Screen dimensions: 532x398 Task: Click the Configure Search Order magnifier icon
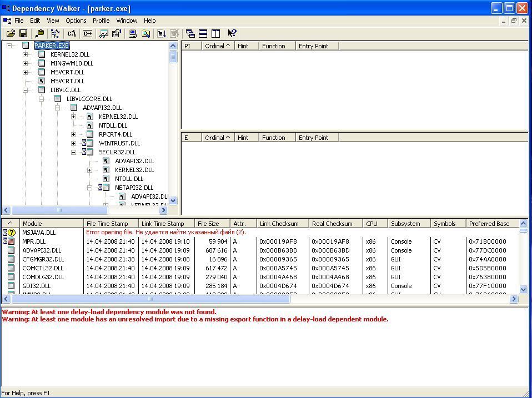tap(145, 34)
